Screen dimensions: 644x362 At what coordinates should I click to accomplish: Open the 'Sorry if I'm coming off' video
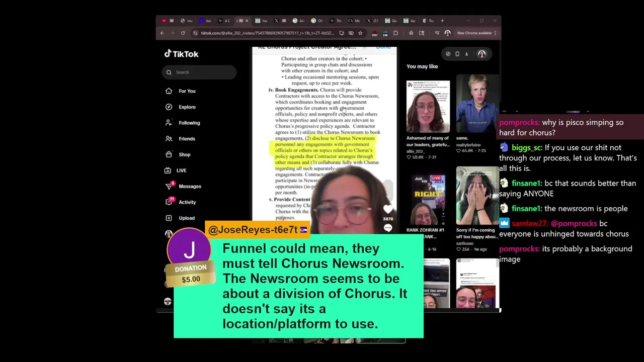(x=477, y=196)
